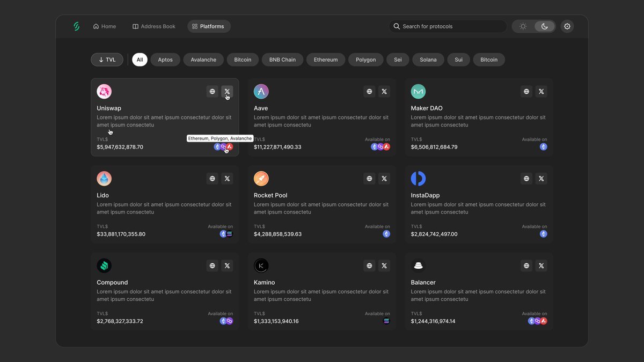Open the Aave card title
The height and width of the screenshot is (362, 644).
click(x=261, y=108)
